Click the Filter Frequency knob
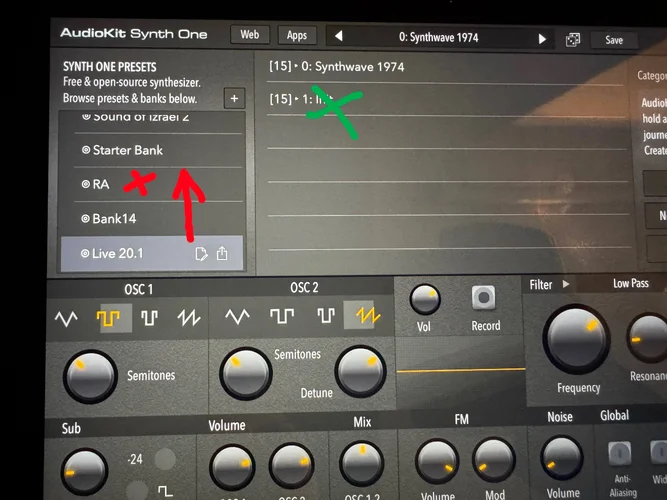Viewport: 667px width, 500px height. [576, 339]
